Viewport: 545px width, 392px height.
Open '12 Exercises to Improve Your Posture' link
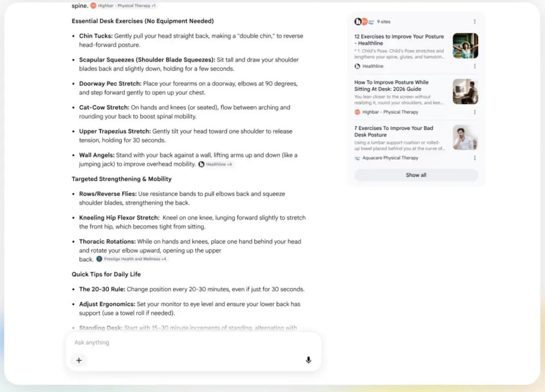click(x=399, y=39)
